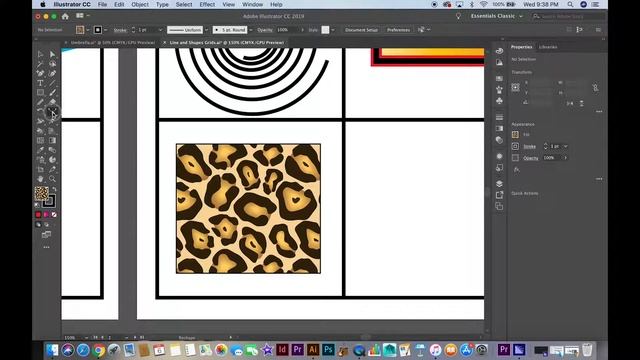This screenshot has width=640, height=360.
Task: Switch to the Umbrella.ai document tab
Action: click(x=113, y=42)
